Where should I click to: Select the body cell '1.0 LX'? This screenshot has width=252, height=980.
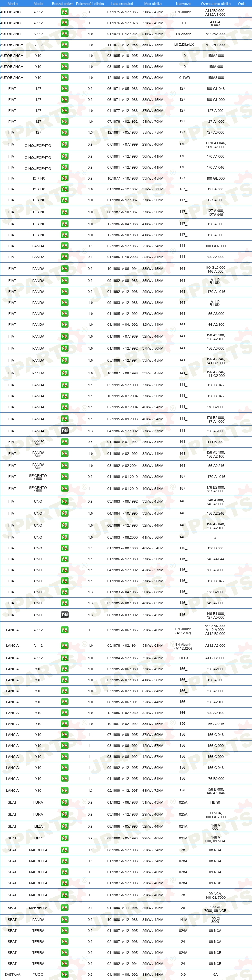click(183, 658)
